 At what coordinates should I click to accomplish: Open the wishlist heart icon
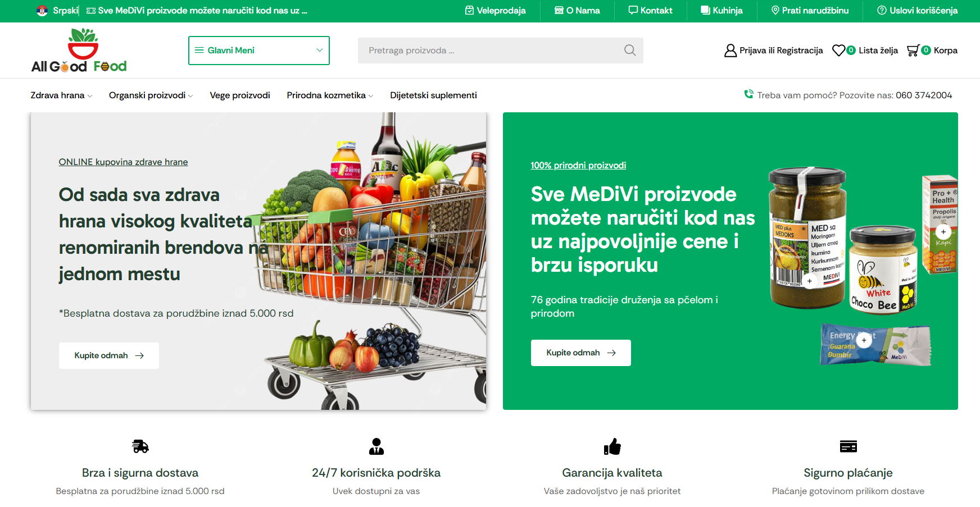coord(838,51)
